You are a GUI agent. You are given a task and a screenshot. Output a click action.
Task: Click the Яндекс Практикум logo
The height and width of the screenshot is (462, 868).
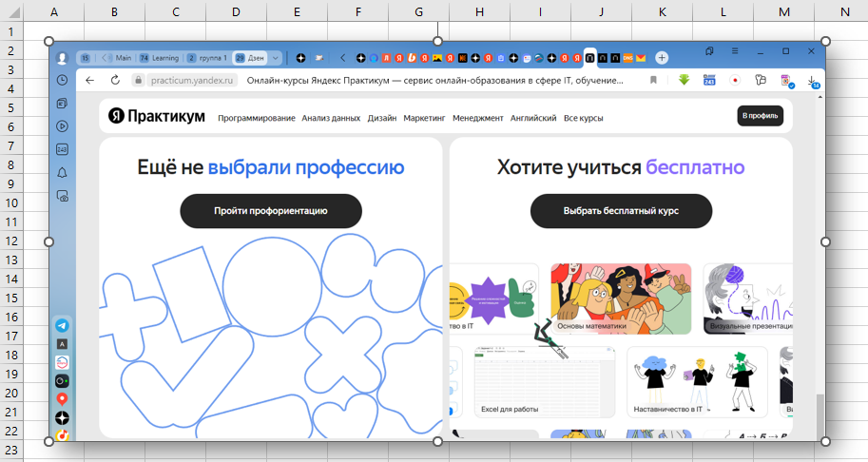[157, 116]
